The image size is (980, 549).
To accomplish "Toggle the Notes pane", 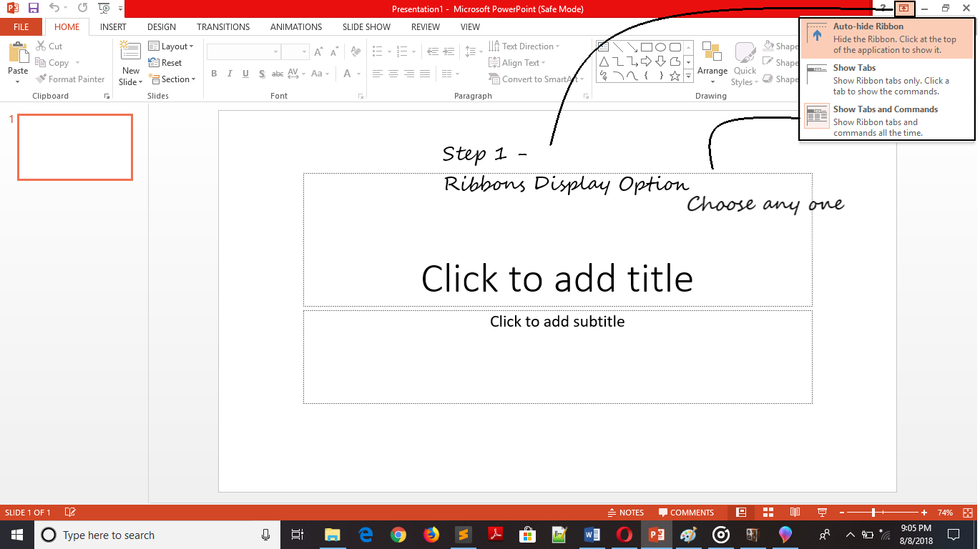I will click(x=625, y=513).
